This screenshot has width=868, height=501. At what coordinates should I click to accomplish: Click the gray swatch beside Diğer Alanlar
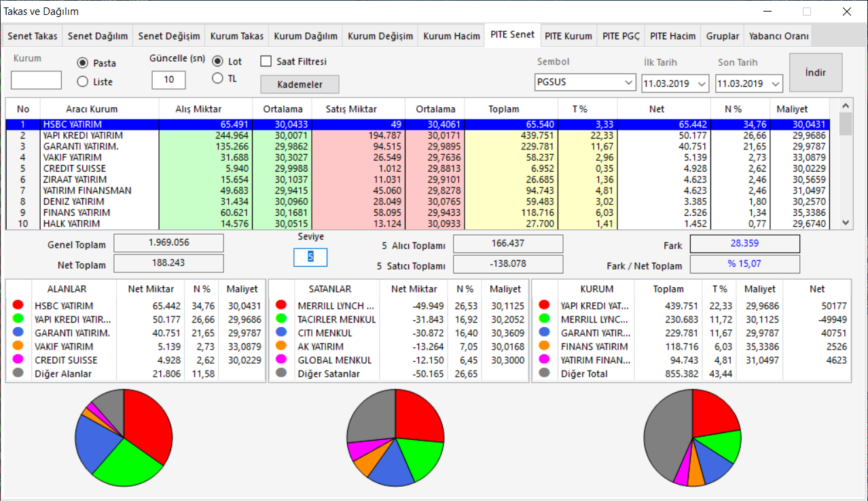coord(18,373)
